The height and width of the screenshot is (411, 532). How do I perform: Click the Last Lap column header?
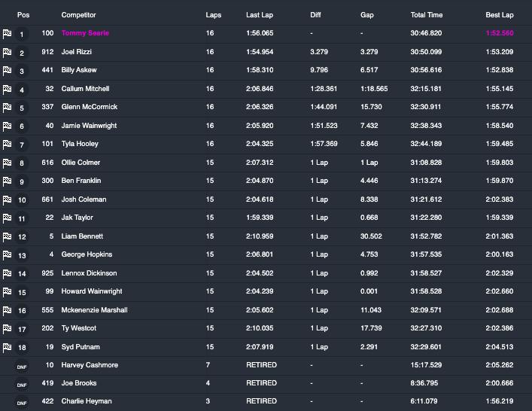(x=260, y=15)
